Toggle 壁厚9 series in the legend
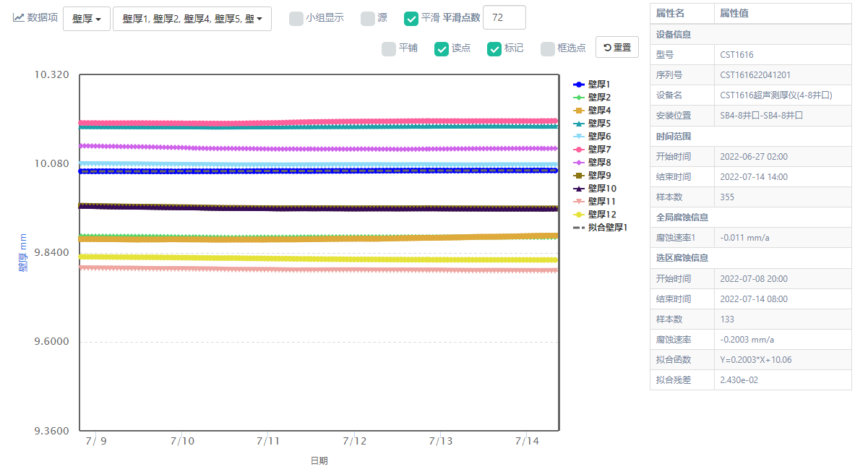This screenshot has height=472, width=868. pos(592,176)
